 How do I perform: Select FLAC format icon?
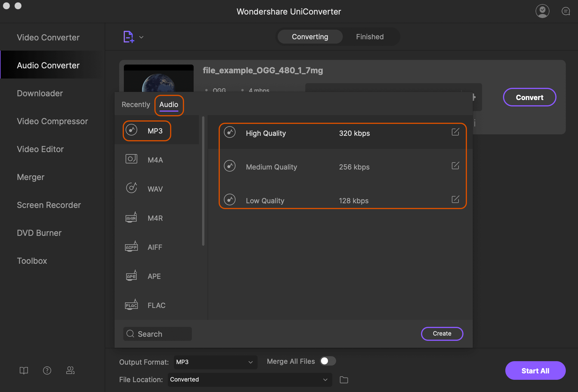131,305
